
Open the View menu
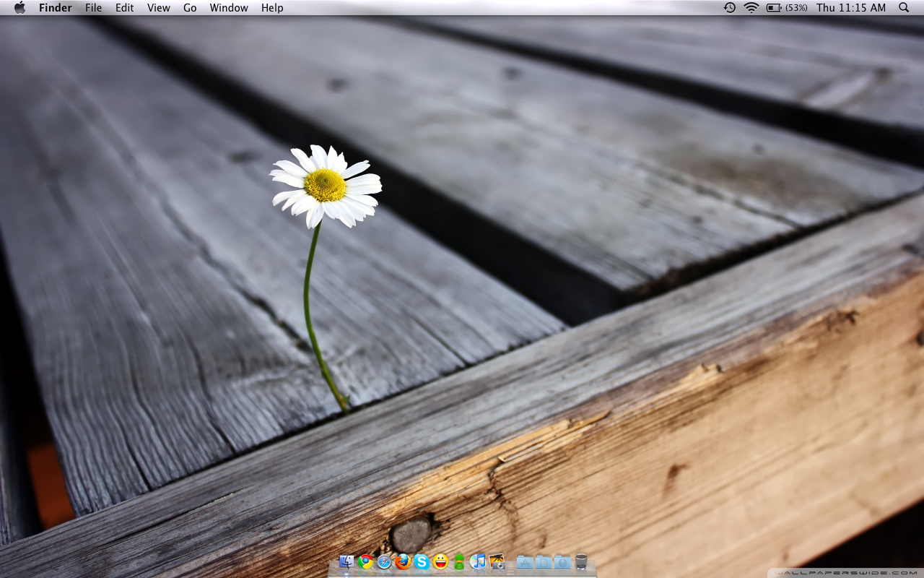(x=159, y=8)
